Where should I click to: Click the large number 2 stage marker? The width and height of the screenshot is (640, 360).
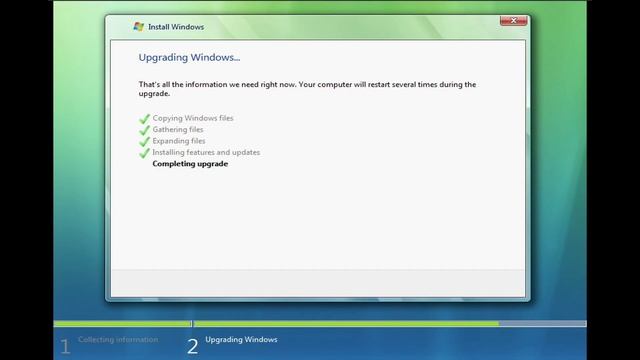(193, 347)
